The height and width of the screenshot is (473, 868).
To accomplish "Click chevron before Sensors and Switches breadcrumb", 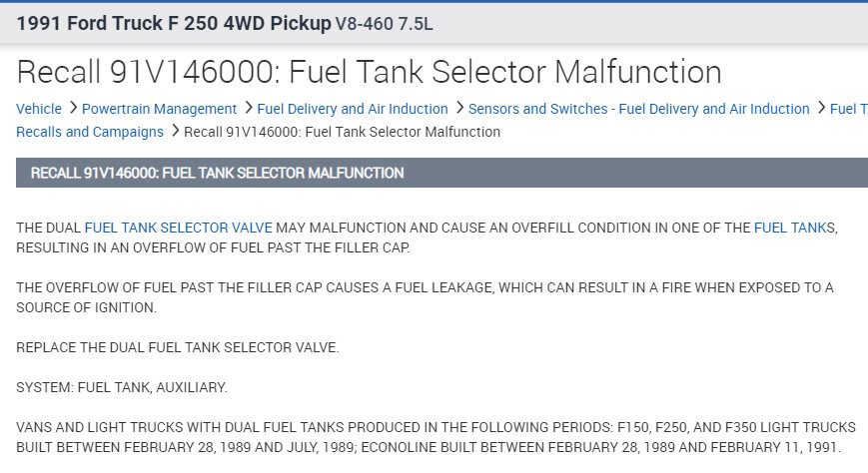I will click(458, 109).
